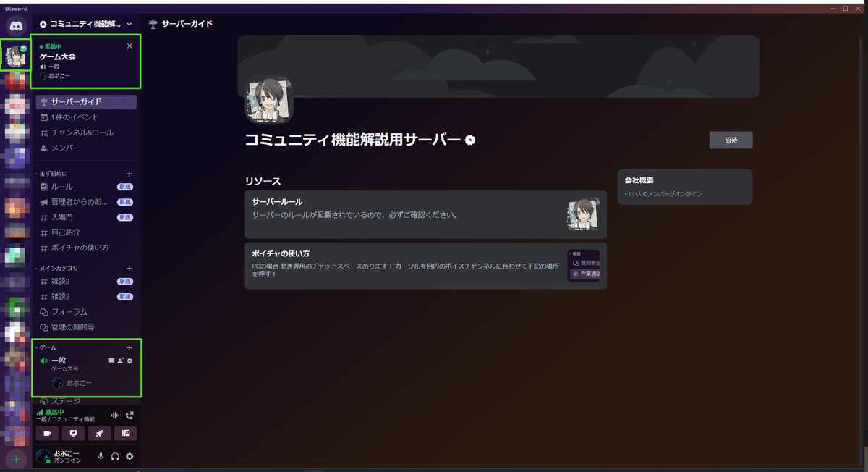Open the ステージ stage channel

point(86,401)
